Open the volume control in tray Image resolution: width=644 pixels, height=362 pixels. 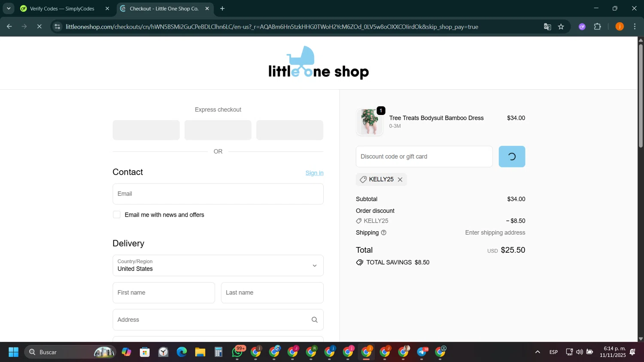point(580,352)
